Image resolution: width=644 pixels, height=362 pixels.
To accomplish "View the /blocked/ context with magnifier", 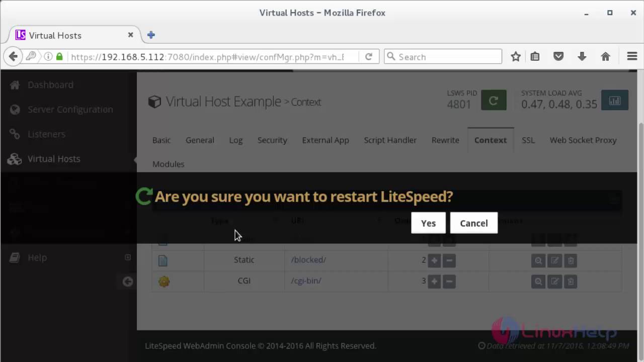I will [x=538, y=260].
